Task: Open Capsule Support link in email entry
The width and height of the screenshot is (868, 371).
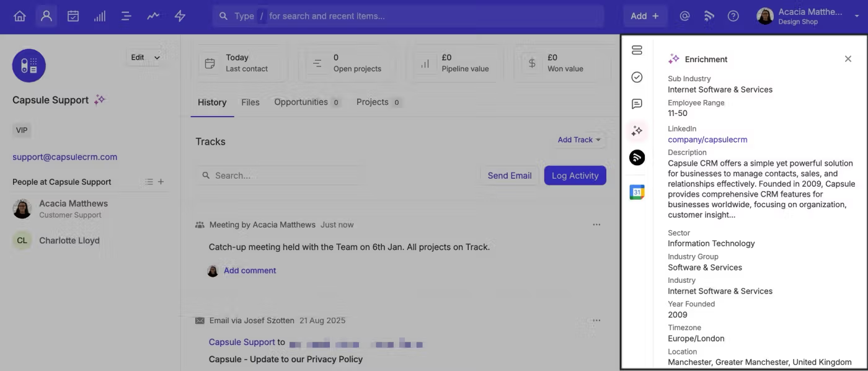Action: point(242,342)
